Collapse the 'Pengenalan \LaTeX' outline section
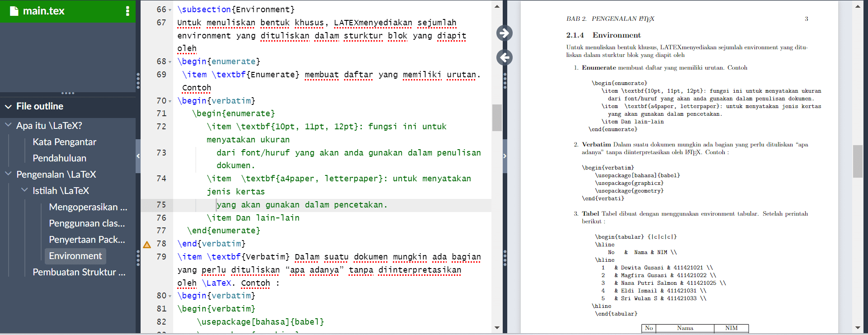Viewport: 868px width, 335px height. (x=8, y=174)
